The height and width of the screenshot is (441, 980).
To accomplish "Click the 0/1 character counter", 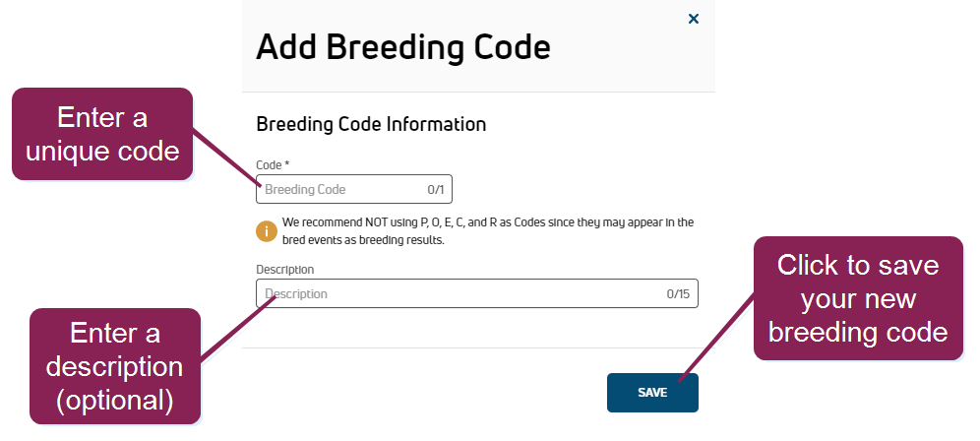I will point(436,190).
